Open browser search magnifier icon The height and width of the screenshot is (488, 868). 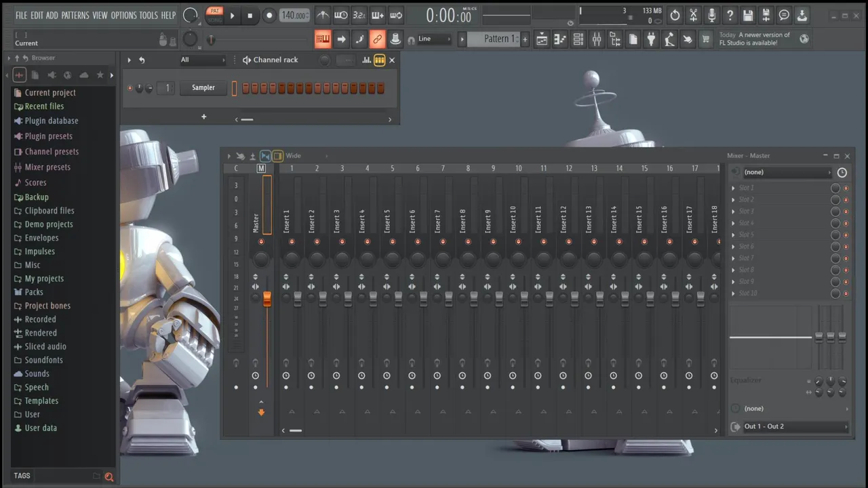(108, 476)
